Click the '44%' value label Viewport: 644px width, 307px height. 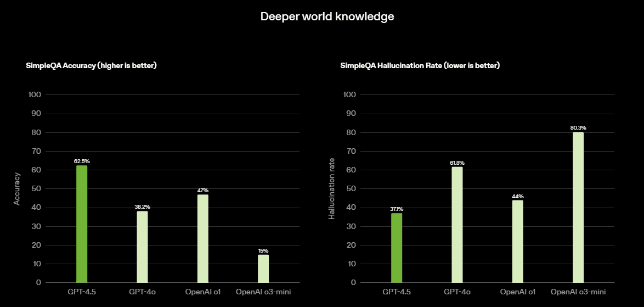pyautogui.click(x=517, y=197)
